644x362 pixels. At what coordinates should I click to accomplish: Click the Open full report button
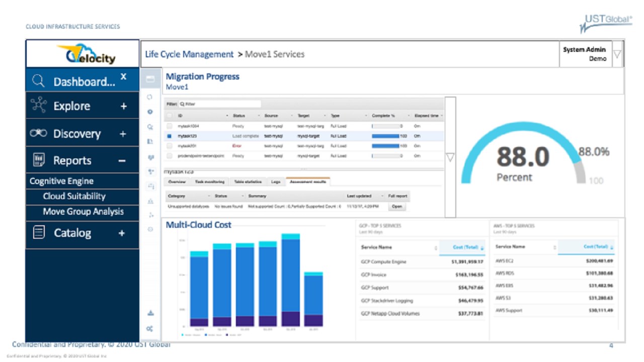397,206
